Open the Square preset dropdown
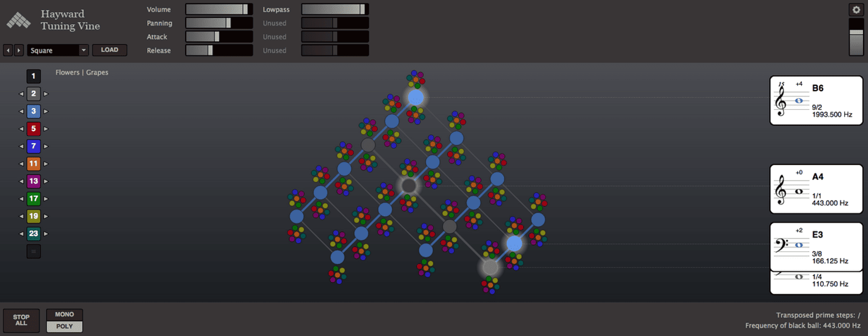This screenshot has height=336, width=868. point(58,50)
